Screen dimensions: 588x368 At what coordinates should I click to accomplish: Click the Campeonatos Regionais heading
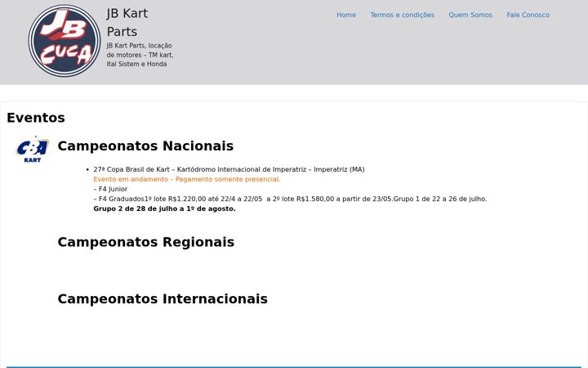(146, 242)
